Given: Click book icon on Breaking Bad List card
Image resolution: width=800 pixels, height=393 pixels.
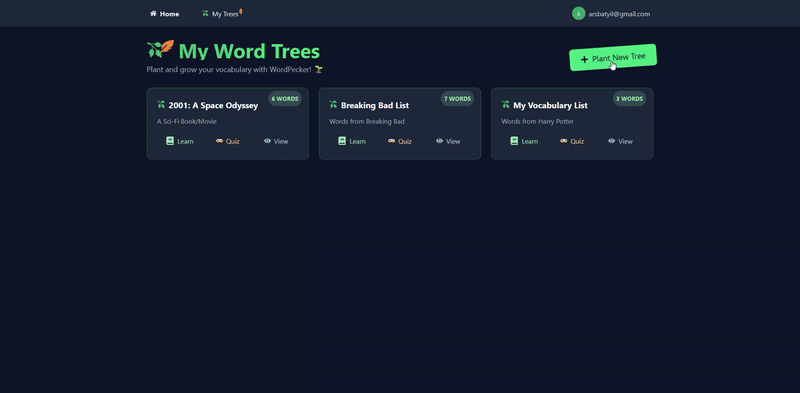Looking at the screenshot, I should [x=342, y=141].
